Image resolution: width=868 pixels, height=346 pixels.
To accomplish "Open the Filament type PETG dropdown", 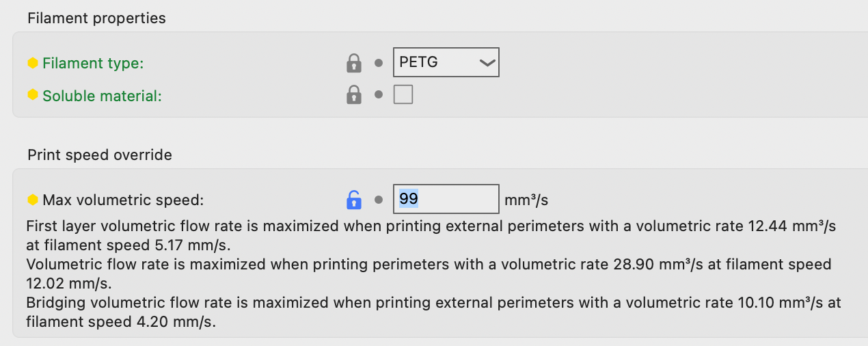I will pos(446,62).
